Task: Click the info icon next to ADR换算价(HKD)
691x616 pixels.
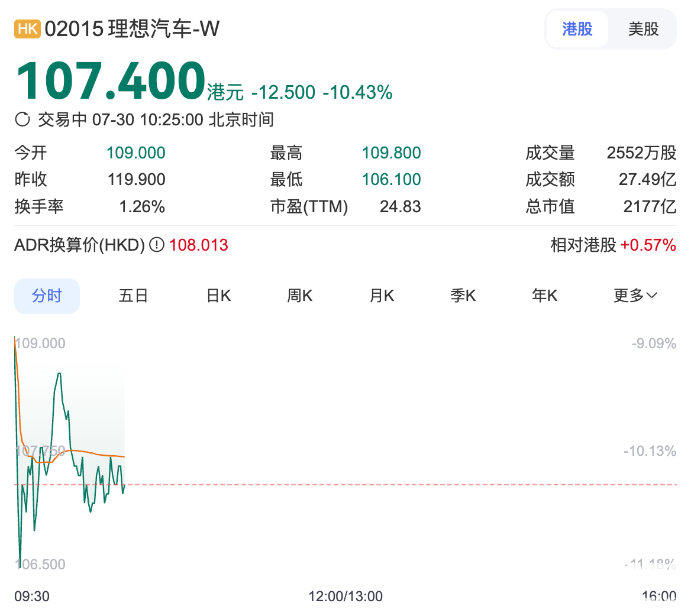Action: [157, 245]
